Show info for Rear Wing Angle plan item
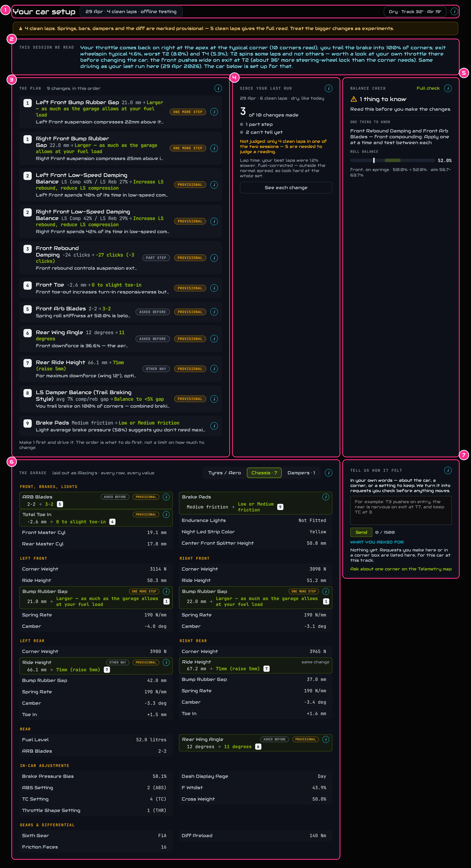Viewport: 471px width, 868px height. point(214,339)
